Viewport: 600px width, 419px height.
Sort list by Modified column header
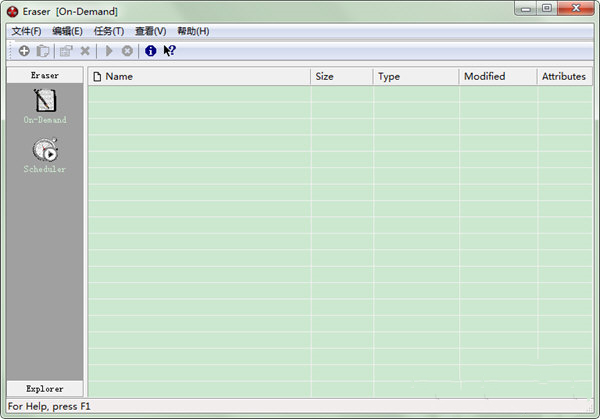point(497,76)
